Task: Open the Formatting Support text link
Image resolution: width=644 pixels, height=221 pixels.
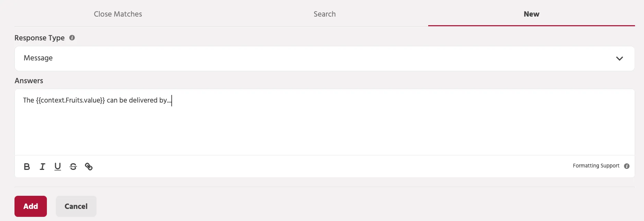Action: [596, 166]
